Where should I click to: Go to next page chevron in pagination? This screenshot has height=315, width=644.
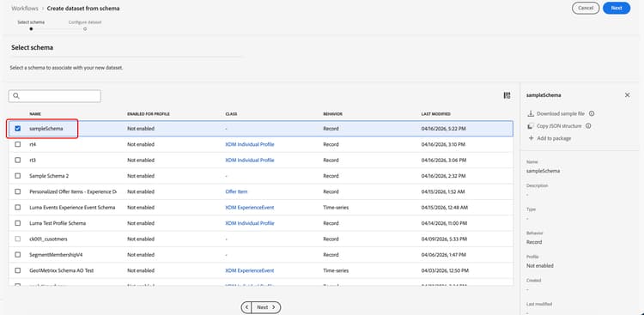(x=274, y=307)
